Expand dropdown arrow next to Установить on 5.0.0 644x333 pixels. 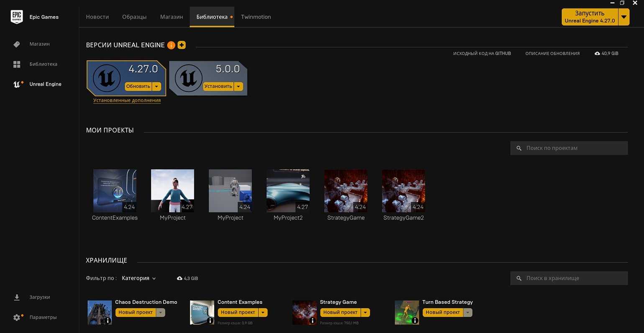(238, 86)
